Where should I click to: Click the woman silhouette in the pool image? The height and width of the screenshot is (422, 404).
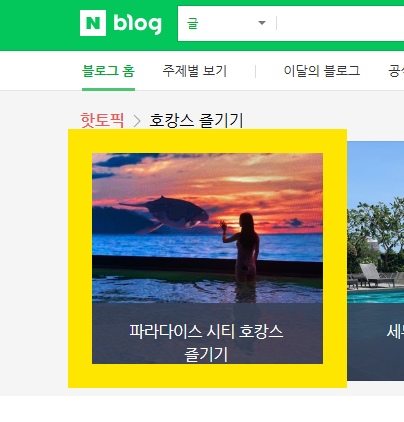pyautogui.click(x=242, y=250)
